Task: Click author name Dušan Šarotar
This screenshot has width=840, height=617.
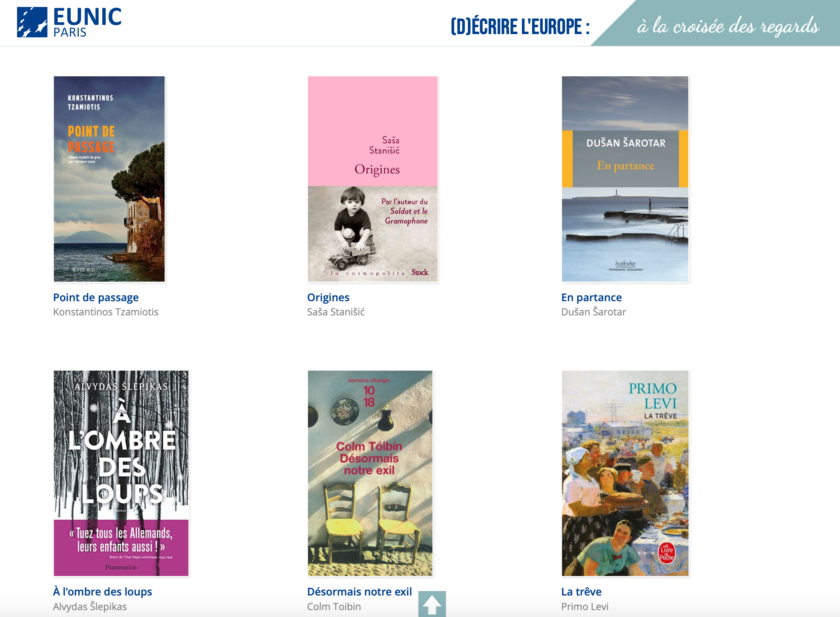Action: (x=593, y=312)
